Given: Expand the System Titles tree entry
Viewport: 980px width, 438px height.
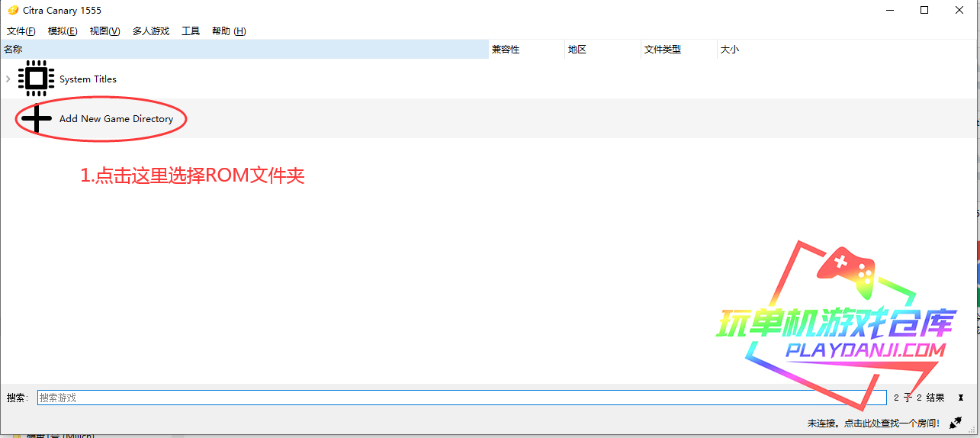Looking at the screenshot, I should (8, 79).
